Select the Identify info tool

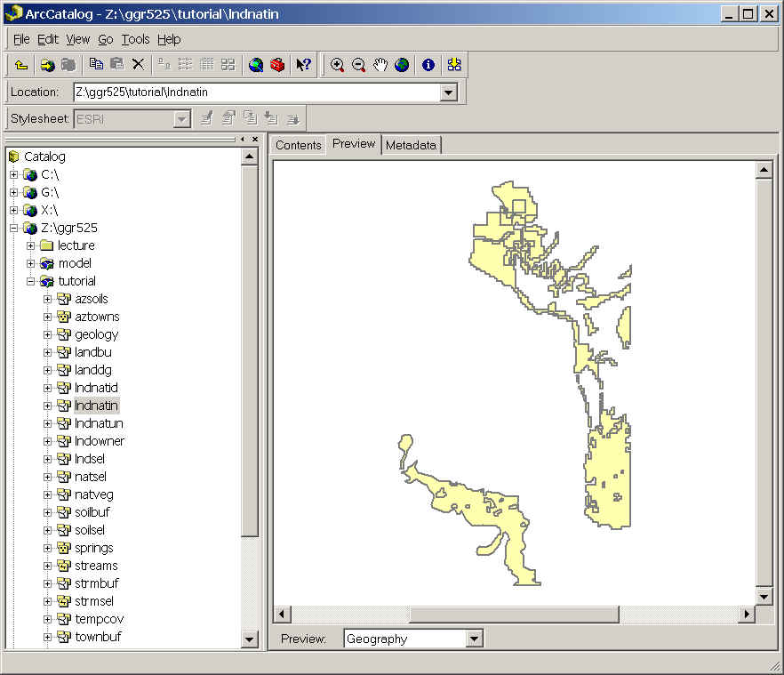click(428, 65)
